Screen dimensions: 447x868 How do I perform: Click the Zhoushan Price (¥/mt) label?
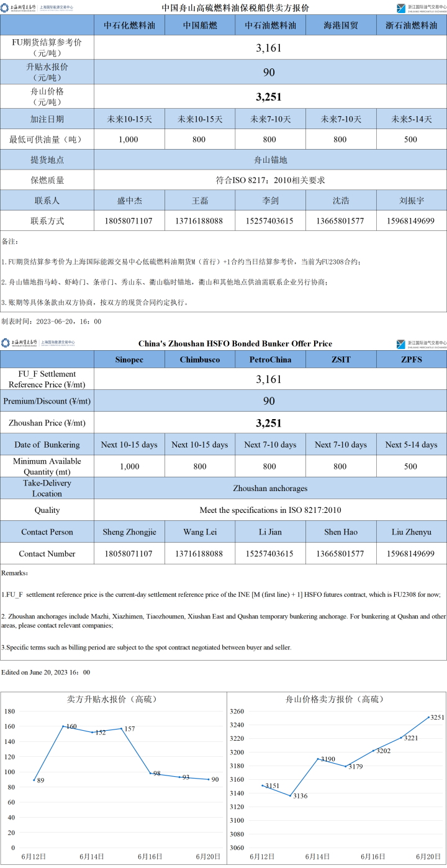coord(47,423)
